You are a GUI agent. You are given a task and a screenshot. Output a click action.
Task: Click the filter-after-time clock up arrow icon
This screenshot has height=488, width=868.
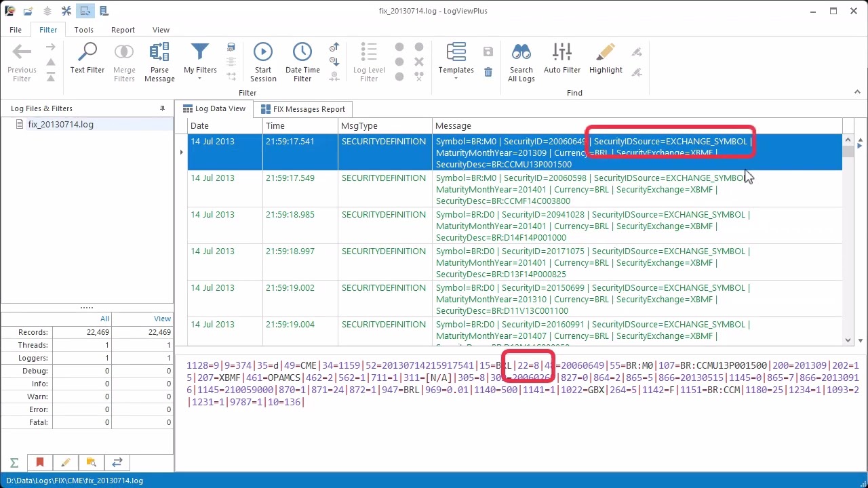pyautogui.click(x=334, y=47)
